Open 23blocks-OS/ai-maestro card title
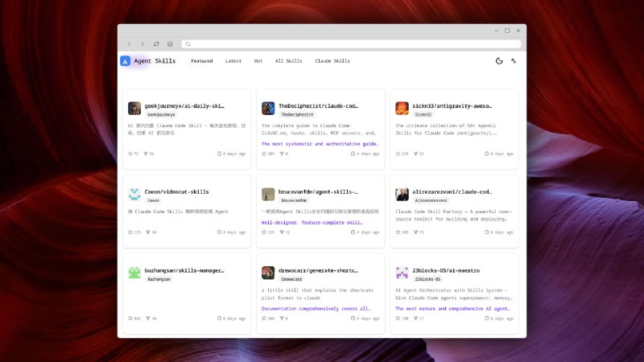Image resolution: width=644 pixels, height=362 pixels. coord(446,270)
